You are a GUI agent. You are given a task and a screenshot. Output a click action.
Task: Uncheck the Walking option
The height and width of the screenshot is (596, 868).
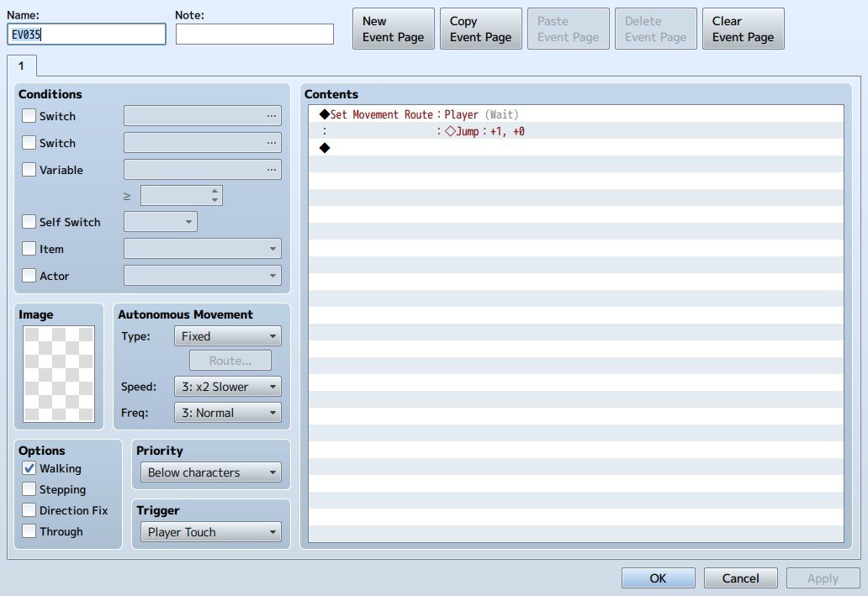click(29, 468)
